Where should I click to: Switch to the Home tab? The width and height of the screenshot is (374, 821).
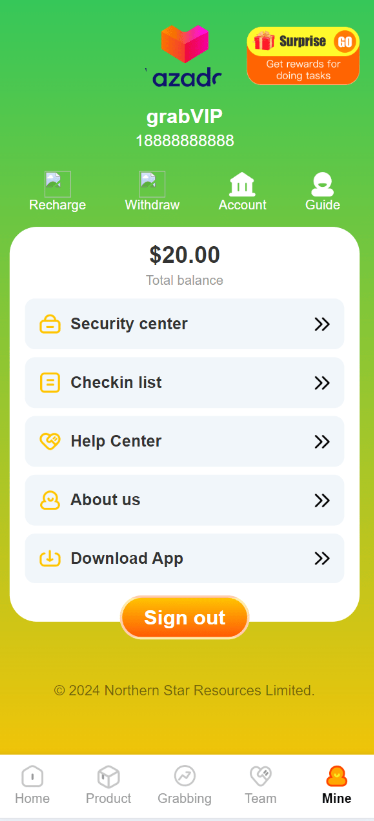(x=32, y=785)
